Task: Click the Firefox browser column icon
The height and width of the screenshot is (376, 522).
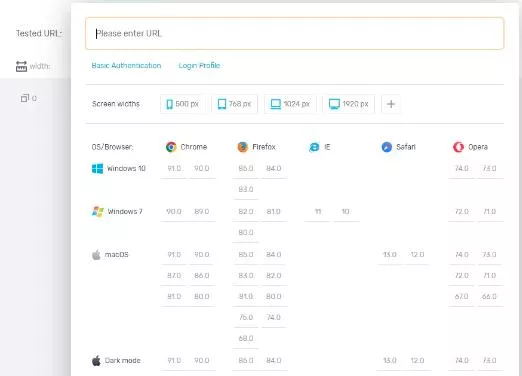Action: click(x=243, y=147)
